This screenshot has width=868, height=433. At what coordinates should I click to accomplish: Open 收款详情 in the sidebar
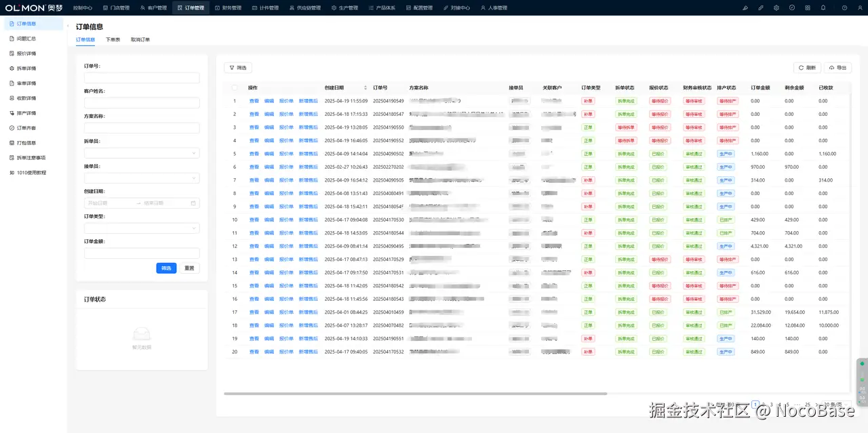click(x=33, y=98)
